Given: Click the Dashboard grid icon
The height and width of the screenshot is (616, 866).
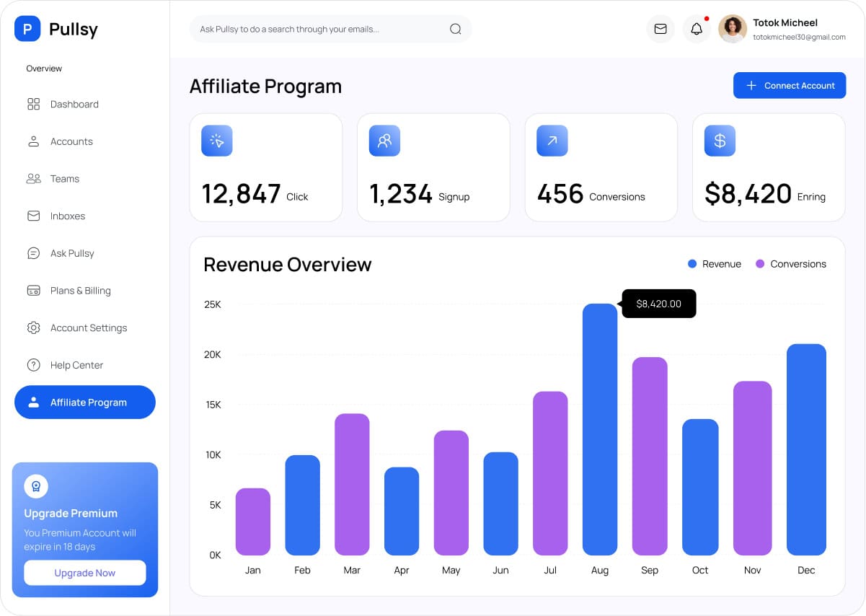Looking at the screenshot, I should [x=33, y=104].
